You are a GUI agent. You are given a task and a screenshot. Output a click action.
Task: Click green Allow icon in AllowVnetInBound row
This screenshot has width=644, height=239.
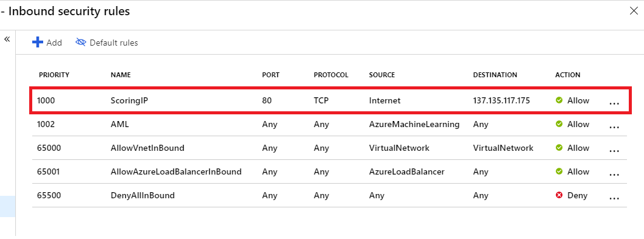559,148
